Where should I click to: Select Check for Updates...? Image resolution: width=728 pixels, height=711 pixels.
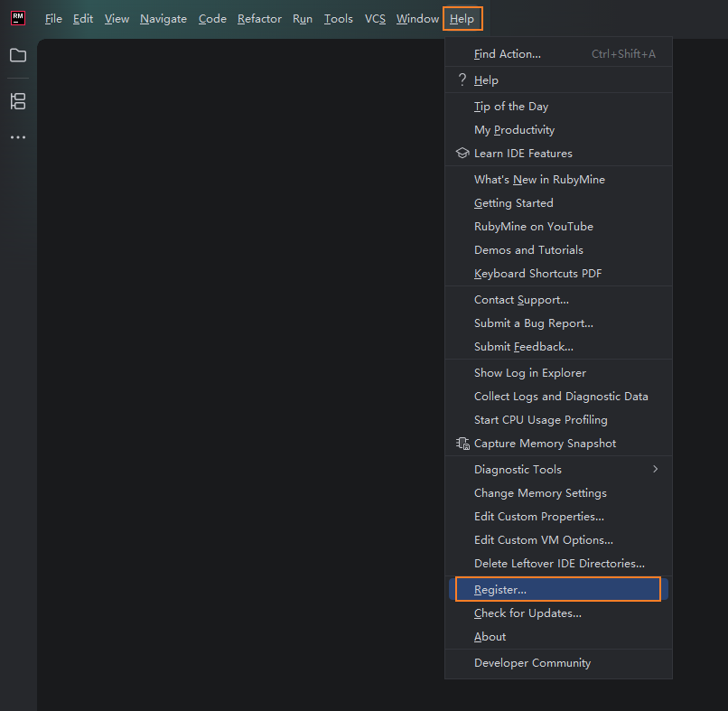pos(558,613)
